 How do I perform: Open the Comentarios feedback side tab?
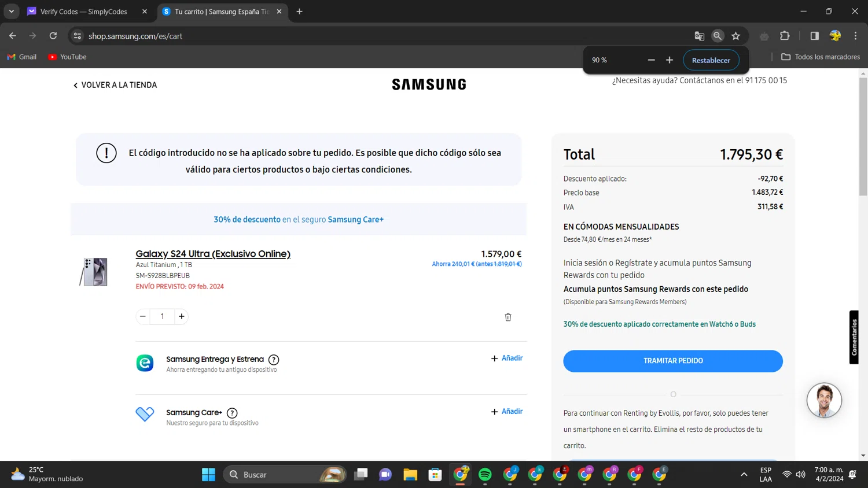[854, 338]
